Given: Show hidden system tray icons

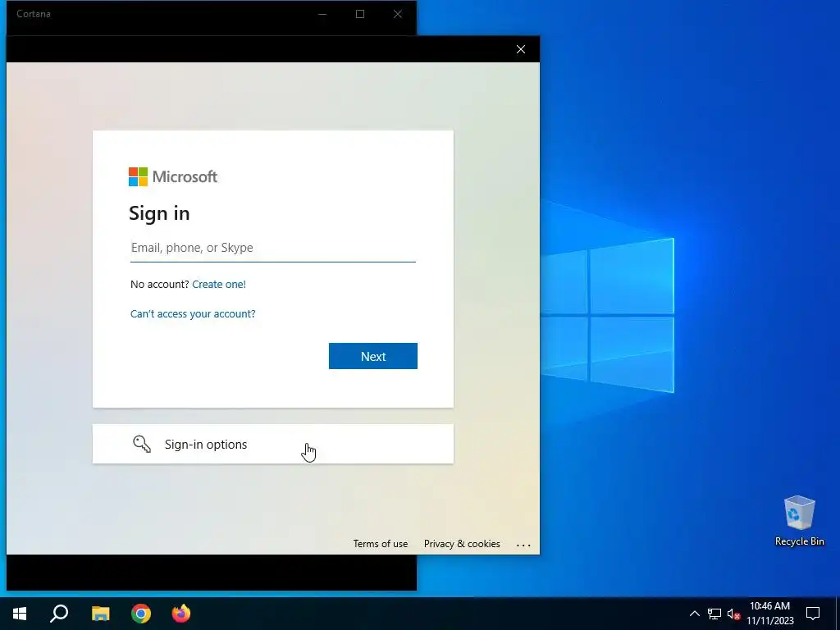Looking at the screenshot, I should click(694, 614).
